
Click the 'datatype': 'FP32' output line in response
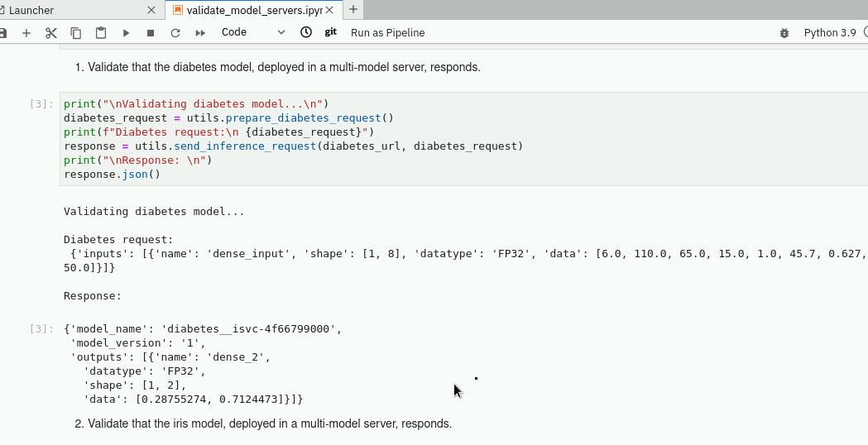tap(145, 371)
